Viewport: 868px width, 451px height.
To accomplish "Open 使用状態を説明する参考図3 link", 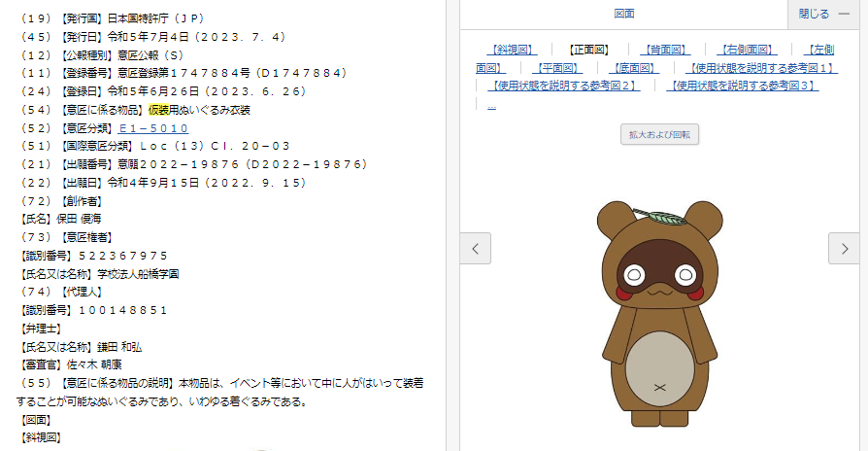I will point(743,86).
